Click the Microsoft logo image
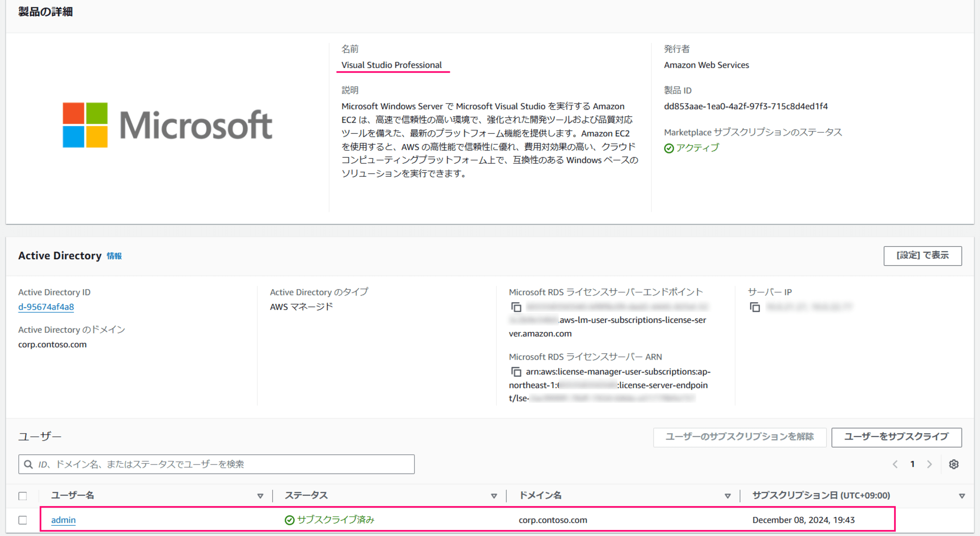This screenshot has height=536, width=980. 167,125
